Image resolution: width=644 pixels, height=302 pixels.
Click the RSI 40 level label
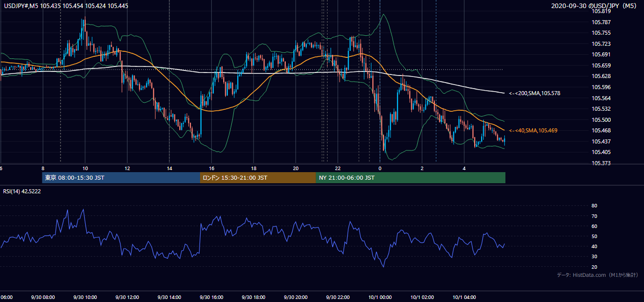tap(594, 247)
